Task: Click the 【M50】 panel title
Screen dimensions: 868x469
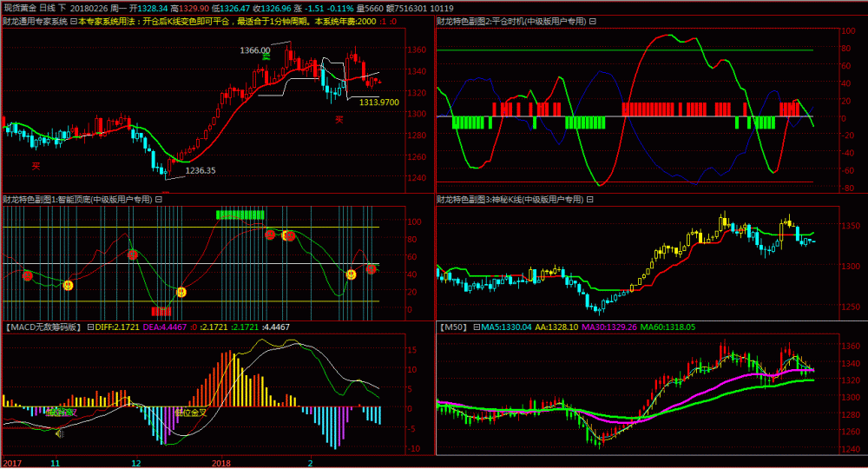Action: coord(453,327)
